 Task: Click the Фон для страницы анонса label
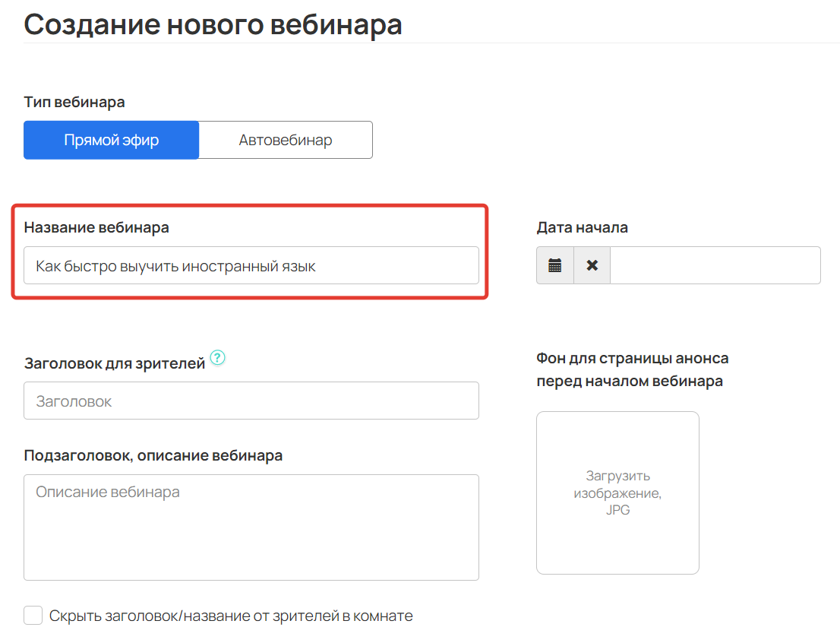point(633,369)
